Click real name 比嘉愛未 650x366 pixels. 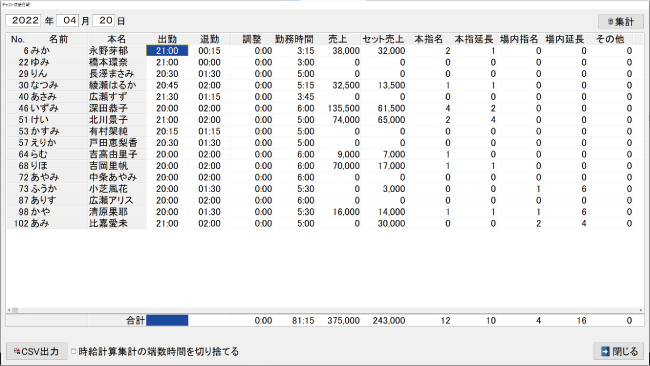tap(109, 223)
